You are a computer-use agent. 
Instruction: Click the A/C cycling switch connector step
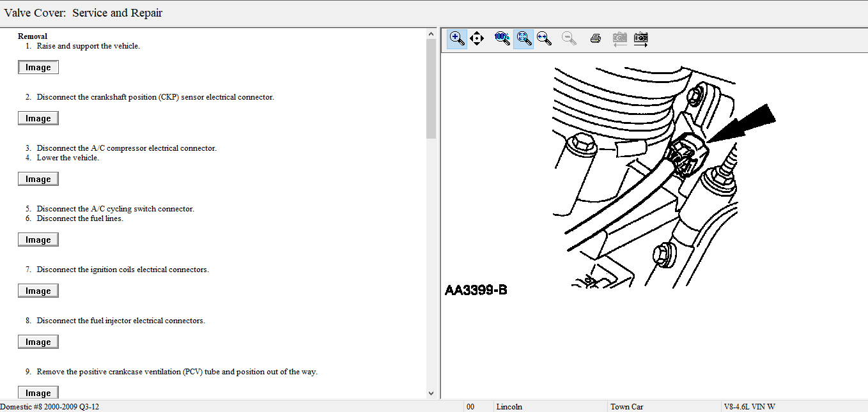[x=115, y=209]
